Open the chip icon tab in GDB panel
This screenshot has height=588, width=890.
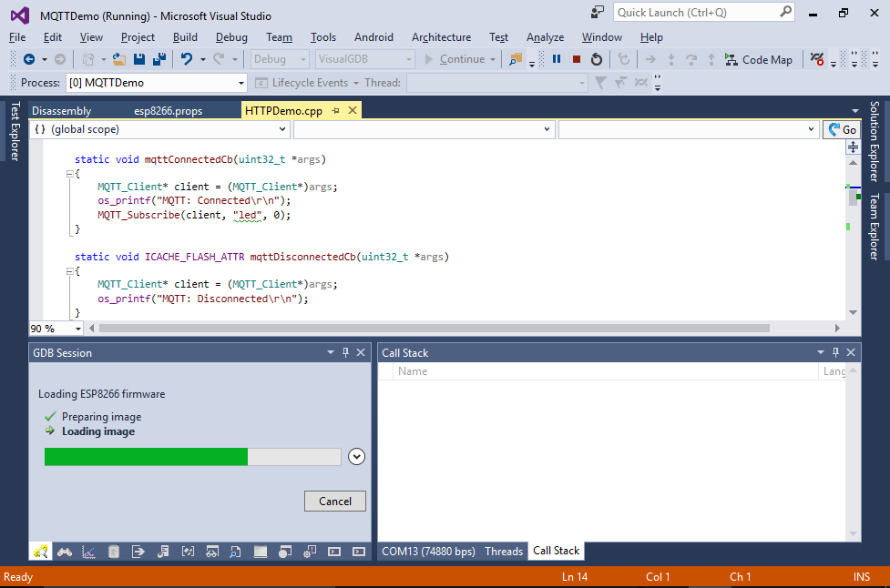pos(114,552)
